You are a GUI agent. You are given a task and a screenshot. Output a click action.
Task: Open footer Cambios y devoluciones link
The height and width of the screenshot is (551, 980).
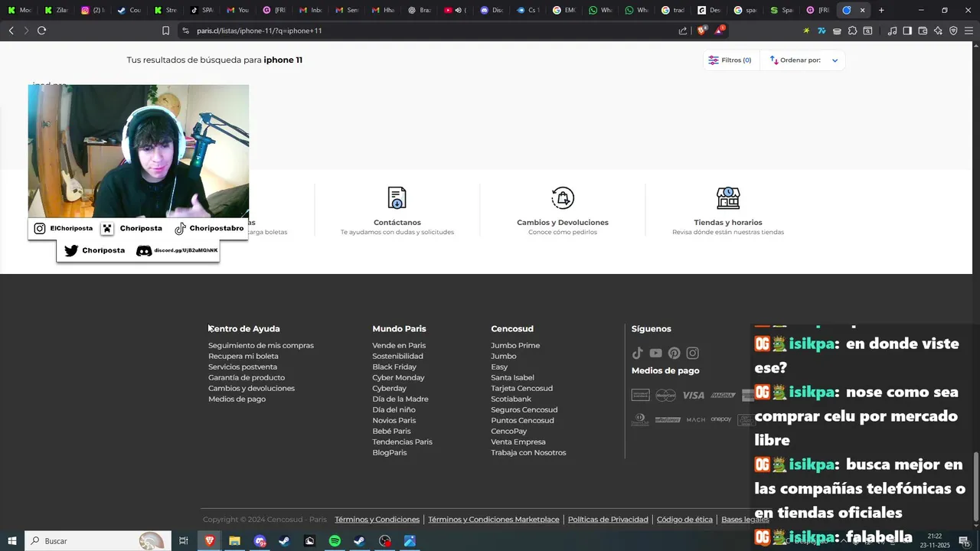(251, 388)
